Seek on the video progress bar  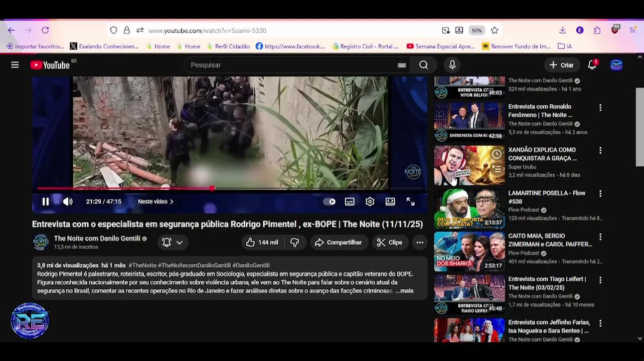pyautogui.click(x=230, y=189)
